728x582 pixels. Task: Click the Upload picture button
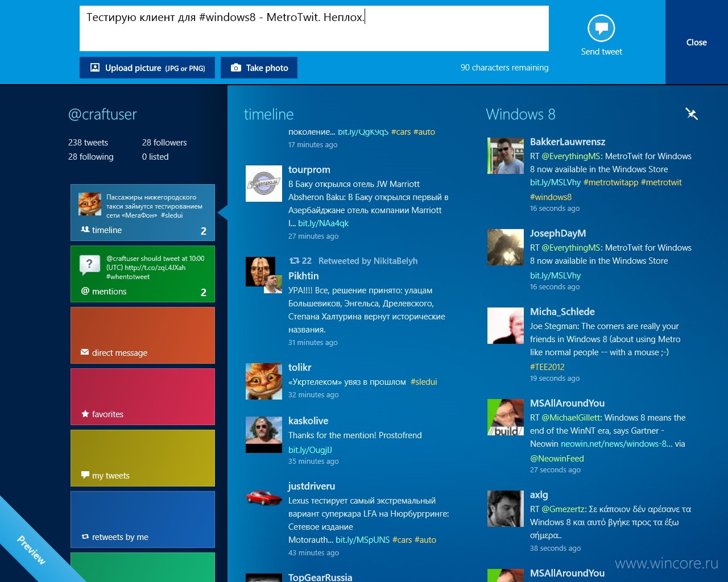(147, 68)
